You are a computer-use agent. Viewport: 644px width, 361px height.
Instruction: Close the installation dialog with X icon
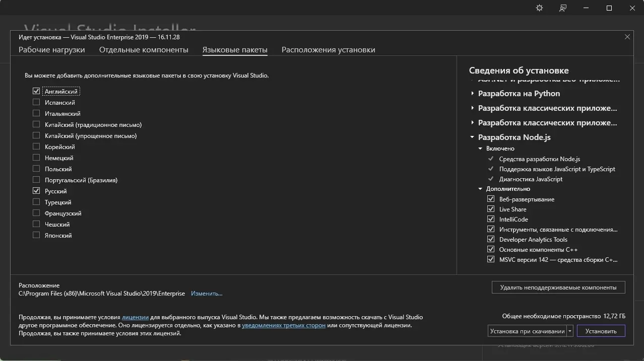pyautogui.click(x=627, y=37)
